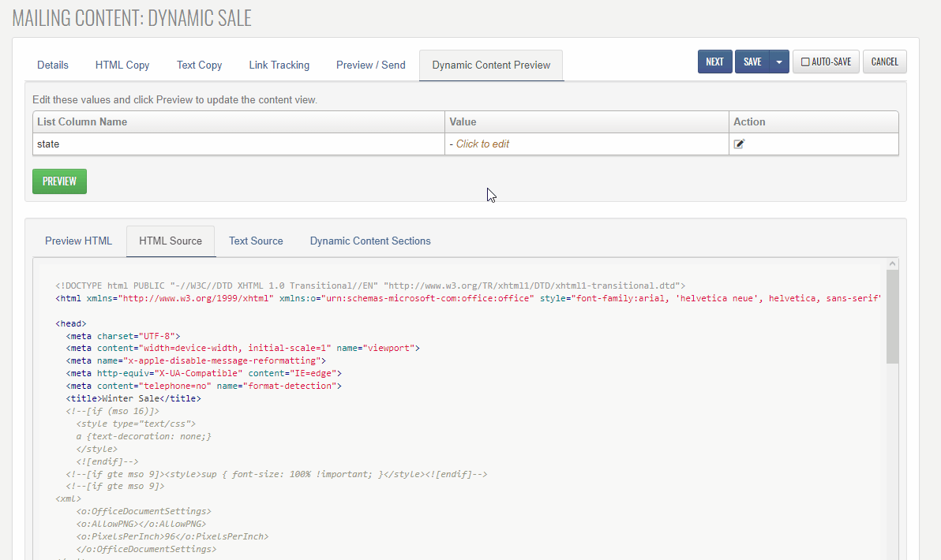Select the Dynamic Content Preview tab
Screen dimensions: 941x560
(491, 65)
